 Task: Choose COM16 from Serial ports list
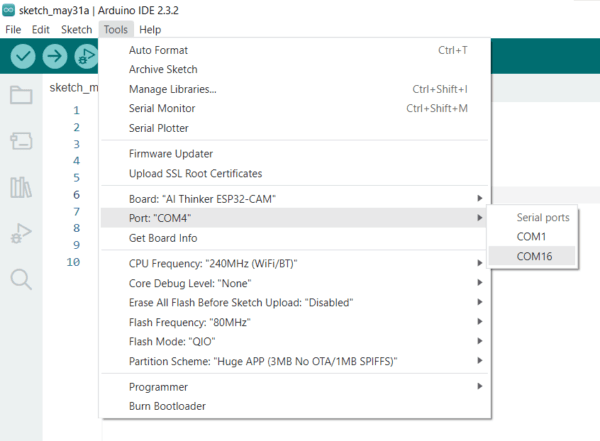tap(532, 256)
